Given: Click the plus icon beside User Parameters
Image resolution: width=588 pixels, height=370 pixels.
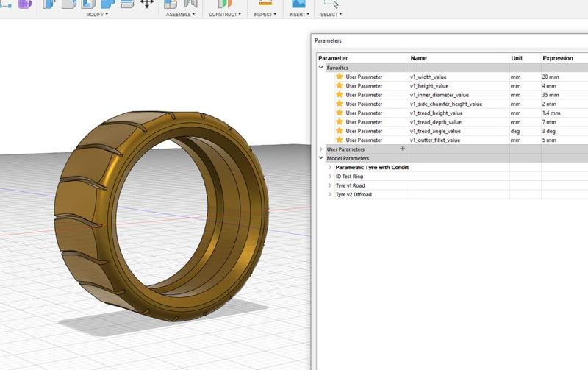Looking at the screenshot, I should click(402, 149).
